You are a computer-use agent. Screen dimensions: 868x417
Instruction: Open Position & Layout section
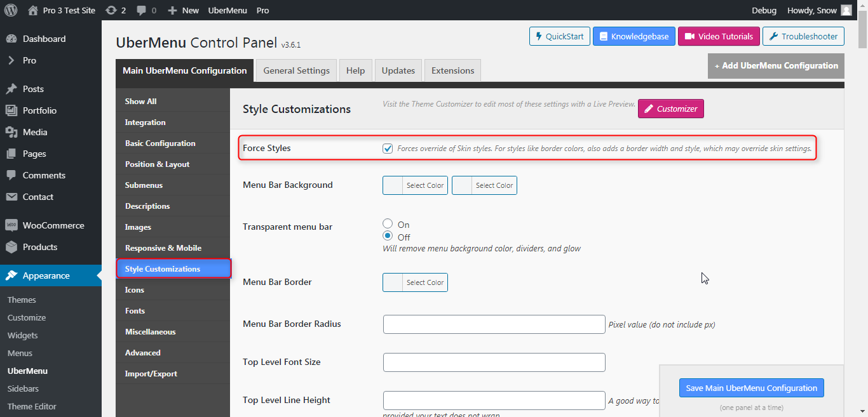173,164
